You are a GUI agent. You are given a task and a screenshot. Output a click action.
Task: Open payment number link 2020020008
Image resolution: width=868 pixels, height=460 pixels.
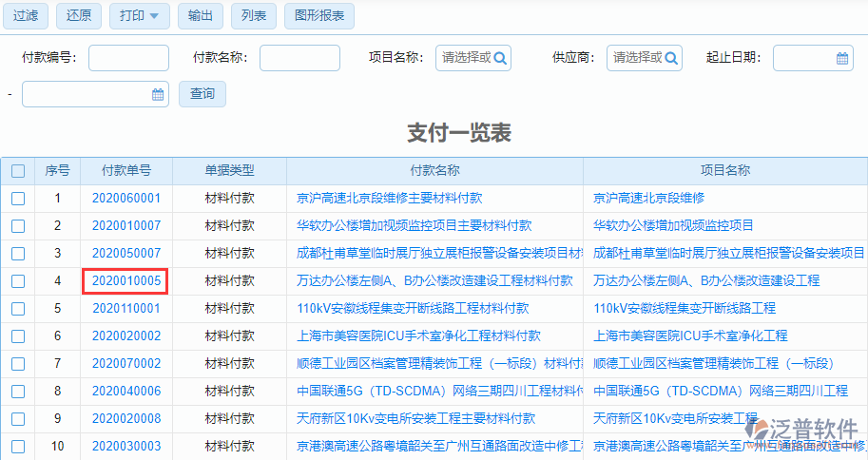[126, 418]
